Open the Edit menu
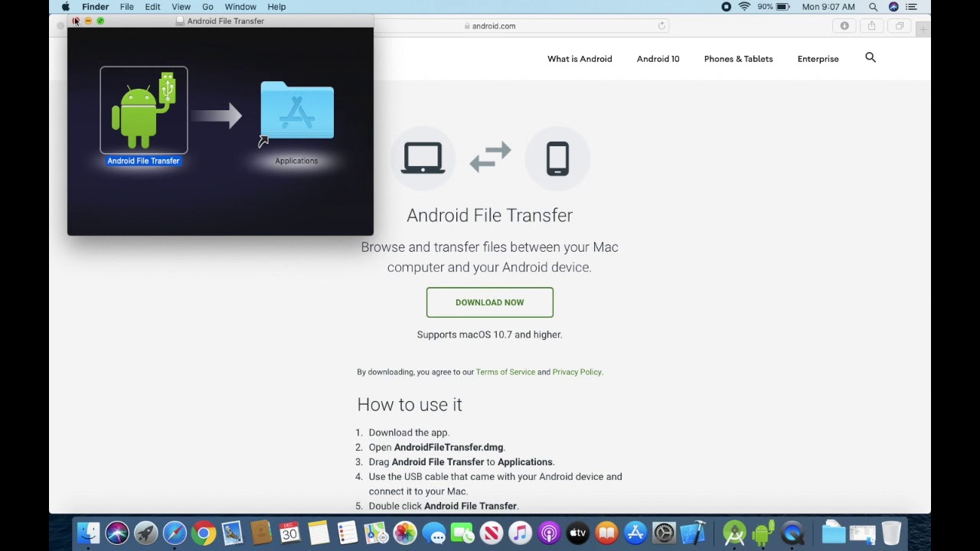 (153, 7)
